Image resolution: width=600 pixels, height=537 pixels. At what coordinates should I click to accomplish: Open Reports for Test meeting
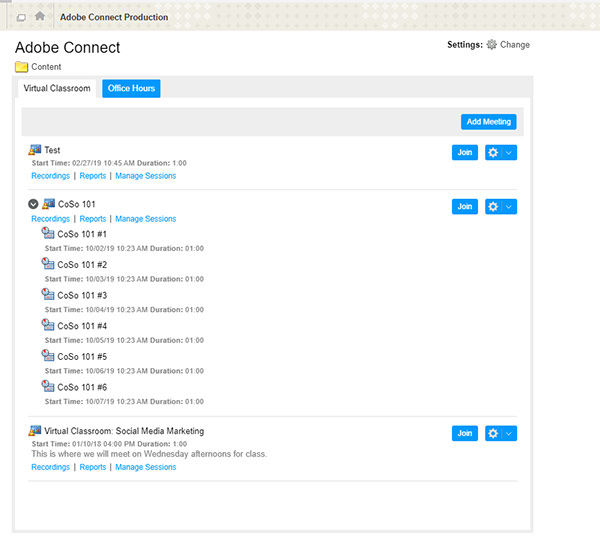pyautogui.click(x=93, y=176)
